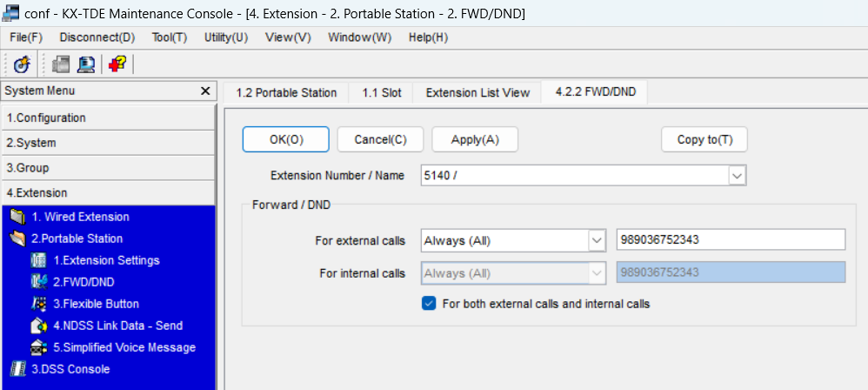Viewport: 868px width, 390px height.
Task: Switch to the Extension List View tab
Action: pyautogui.click(x=477, y=92)
